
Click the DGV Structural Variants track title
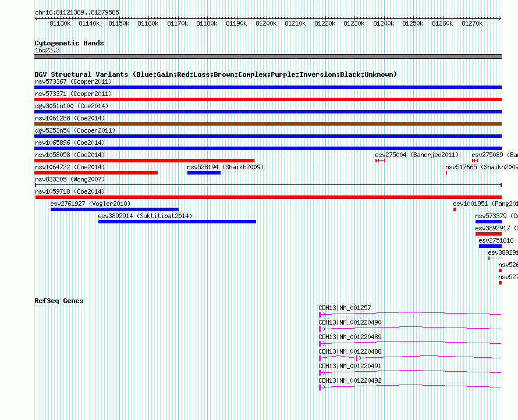pos(215,74)
